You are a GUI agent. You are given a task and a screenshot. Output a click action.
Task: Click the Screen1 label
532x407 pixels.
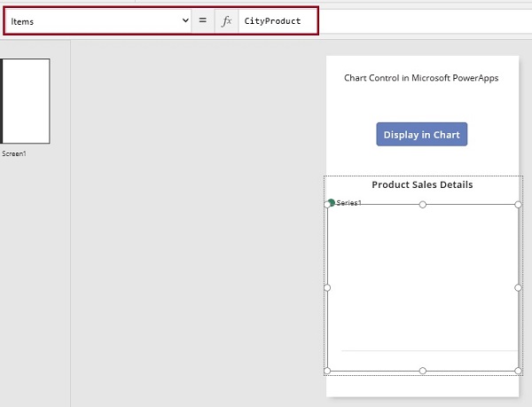coord(14,153)
